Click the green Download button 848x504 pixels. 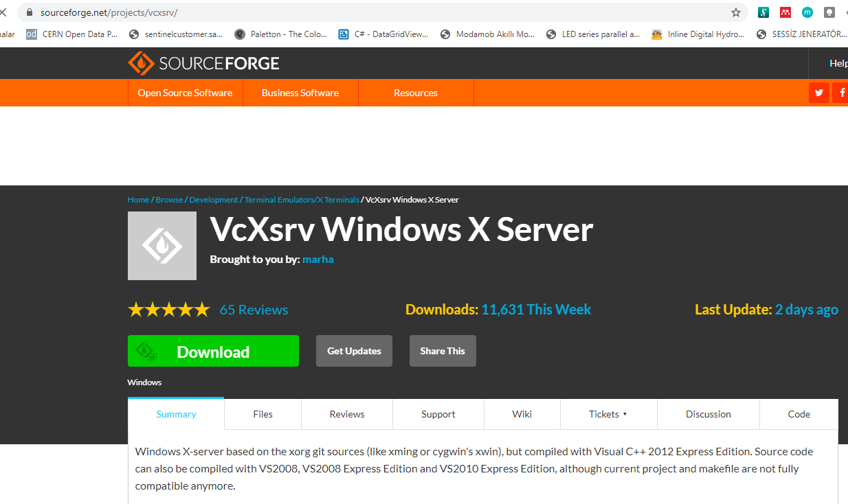pyautogui.click(x=213, y=351)
